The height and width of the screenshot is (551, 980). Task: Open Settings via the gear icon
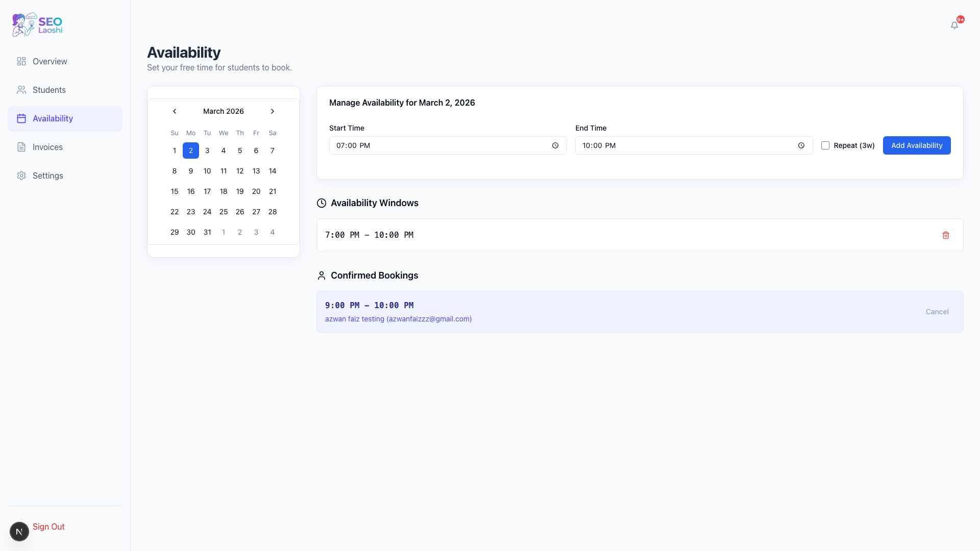pos(21,176)
